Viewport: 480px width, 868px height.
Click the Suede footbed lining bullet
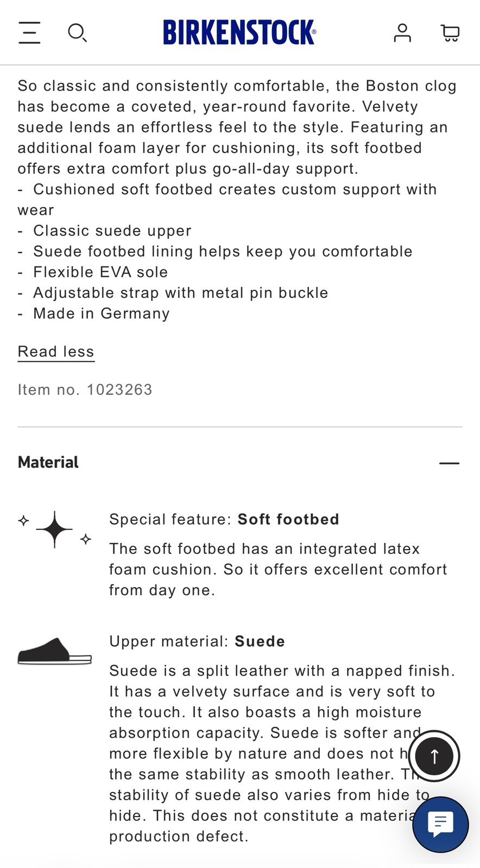[215, 251]
